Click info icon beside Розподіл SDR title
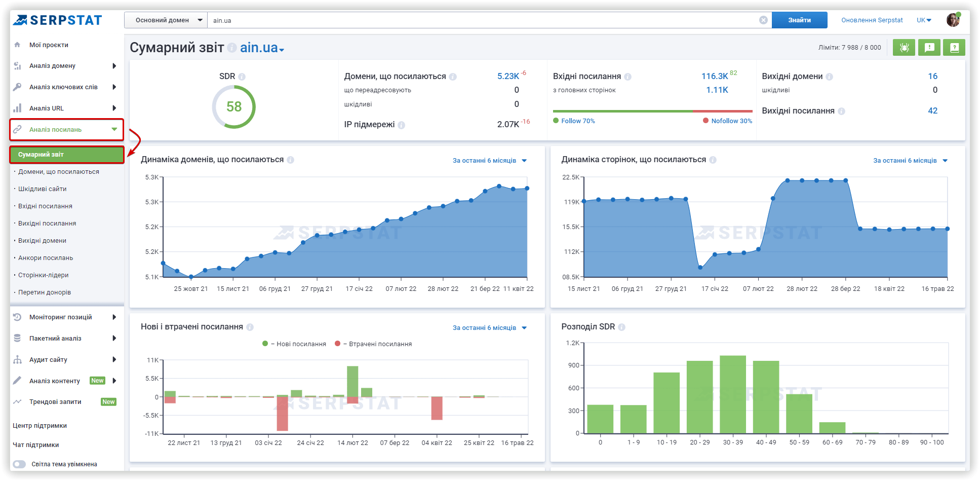Screen dimensions: 980x481 pos(621,327)
